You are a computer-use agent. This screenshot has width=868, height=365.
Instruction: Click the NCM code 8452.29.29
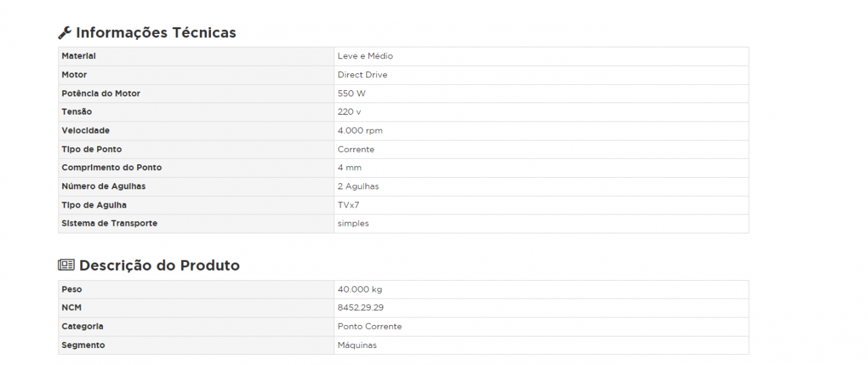click(x=360, y=308)
